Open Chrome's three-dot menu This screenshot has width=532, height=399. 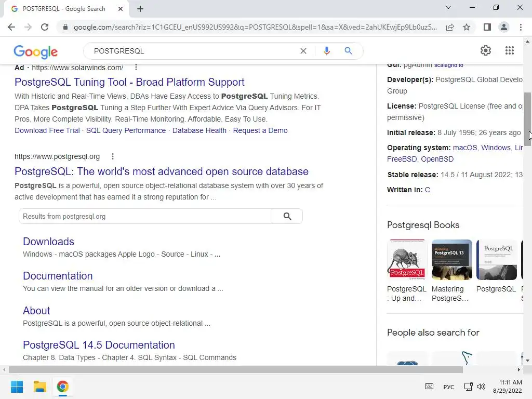point(521,27)
